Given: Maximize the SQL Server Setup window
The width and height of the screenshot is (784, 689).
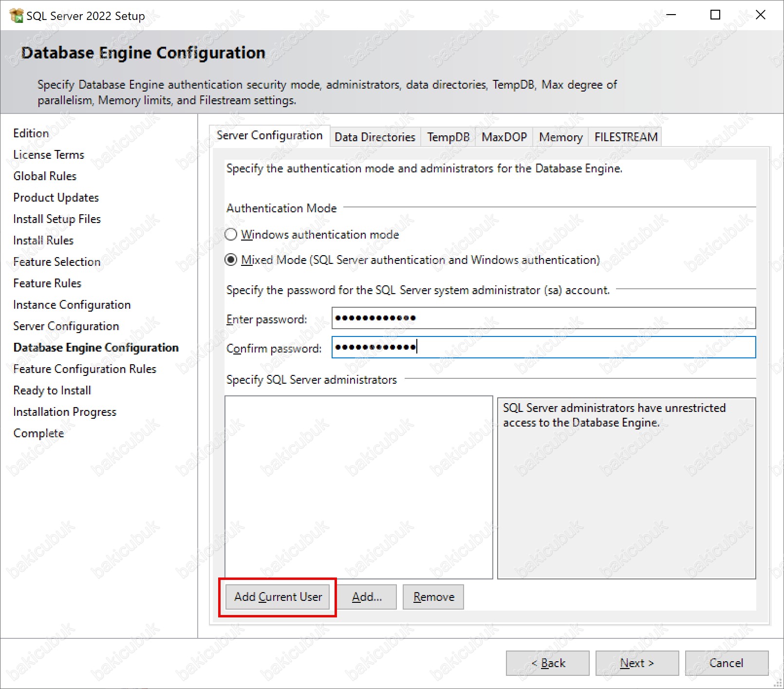Looking at the screenshot, I should point(715,15).
